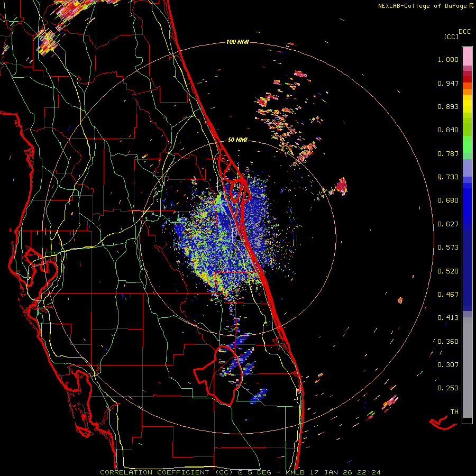The height and width of the screenshot is (476, 476).
Task: Click the 100 NMI range ring label
Action: (237, 42)
